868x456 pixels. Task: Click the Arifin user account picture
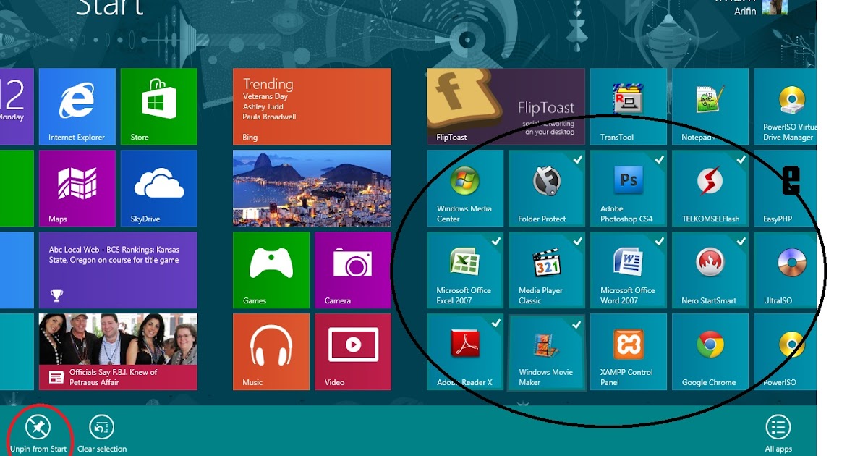773,7
